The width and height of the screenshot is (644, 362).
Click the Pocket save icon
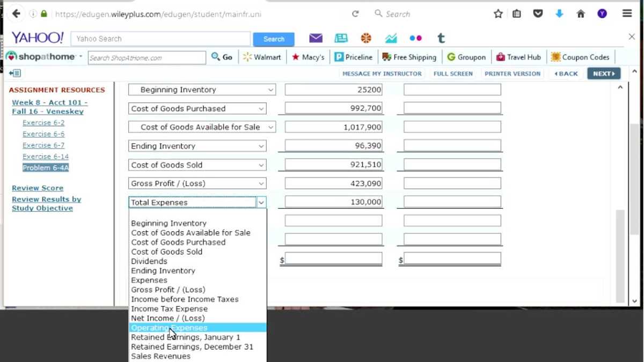pyautogui.click(x=538, y=14)
